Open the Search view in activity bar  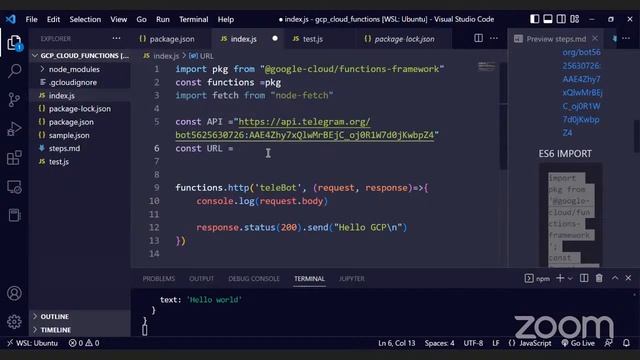click(14, 71)
